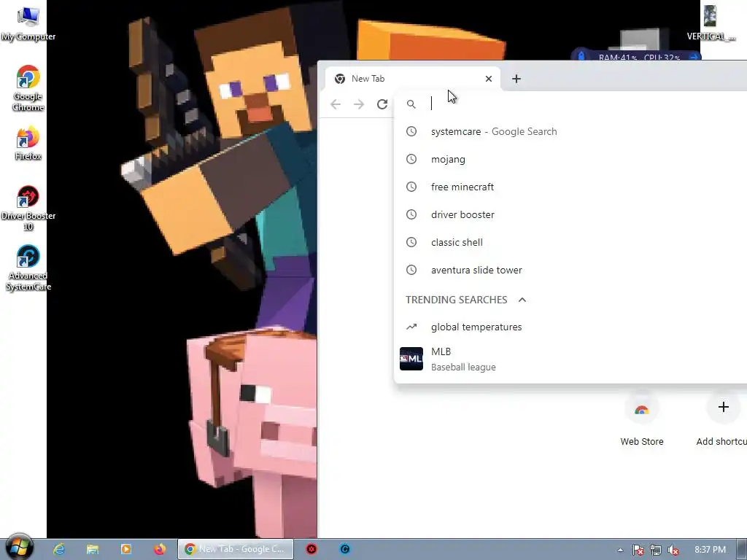Viewport: 747px width, 560px height.
Task: Switch to New Tab - Google Chrome taskbar button
Action: click(236, 549)
